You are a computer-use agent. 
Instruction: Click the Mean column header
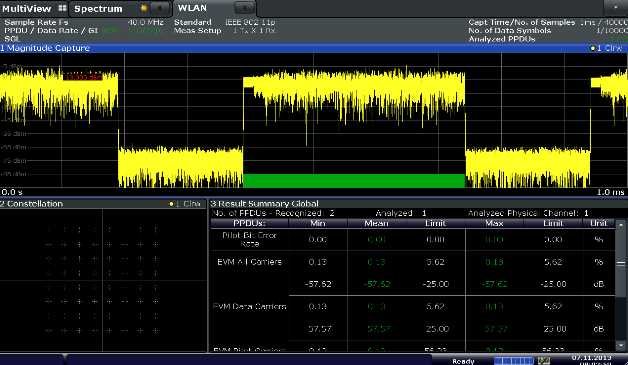coord(376,223)
